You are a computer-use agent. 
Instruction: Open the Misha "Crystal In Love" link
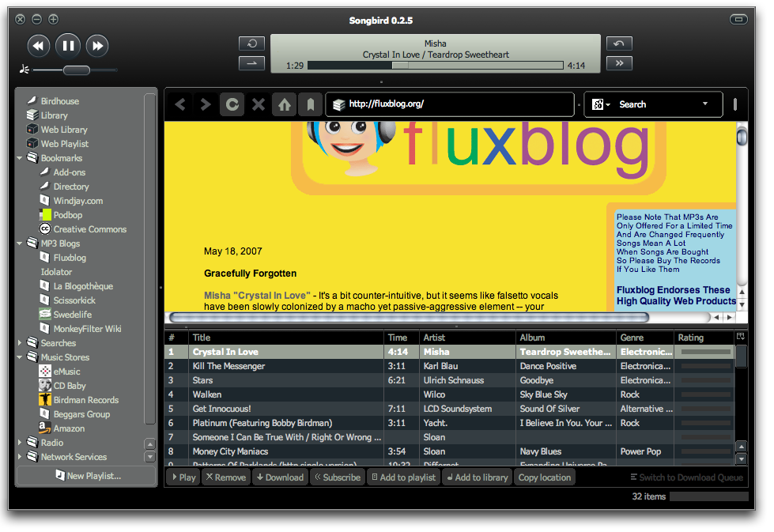pos(257,296)
